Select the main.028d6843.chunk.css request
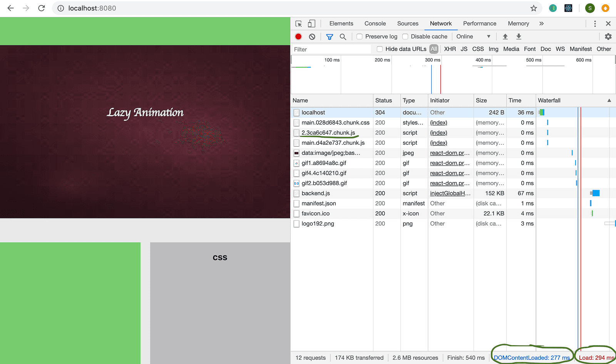Image resolution: width=616 pixels, height=364 pixels. 453,122
